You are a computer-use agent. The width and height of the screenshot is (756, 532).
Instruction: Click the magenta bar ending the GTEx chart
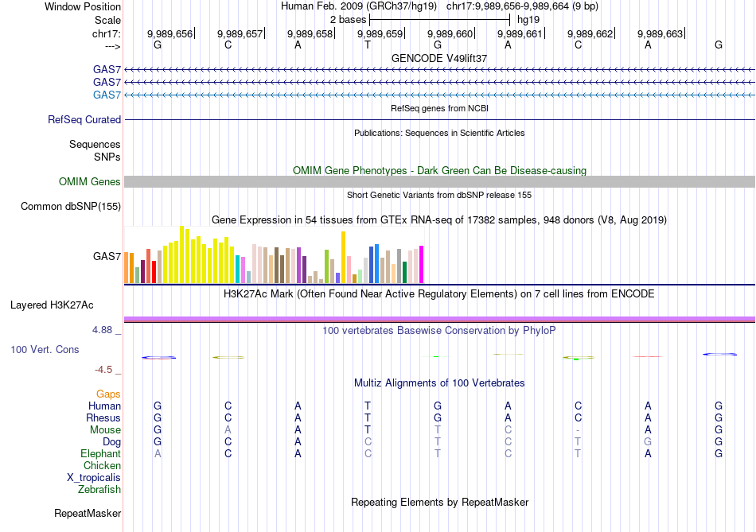[x=422, y=265]
